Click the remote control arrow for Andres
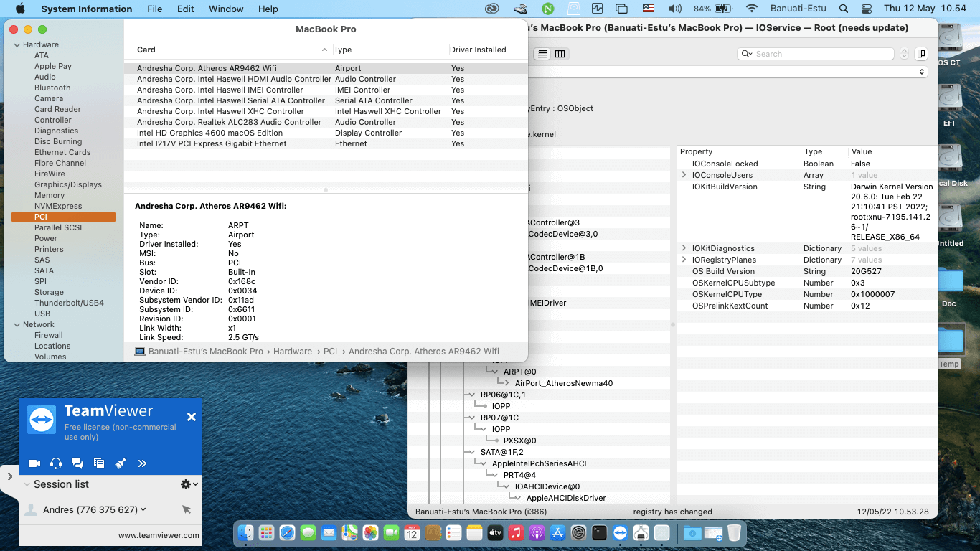Screen dimensions: 980x551 pos(187,509)
